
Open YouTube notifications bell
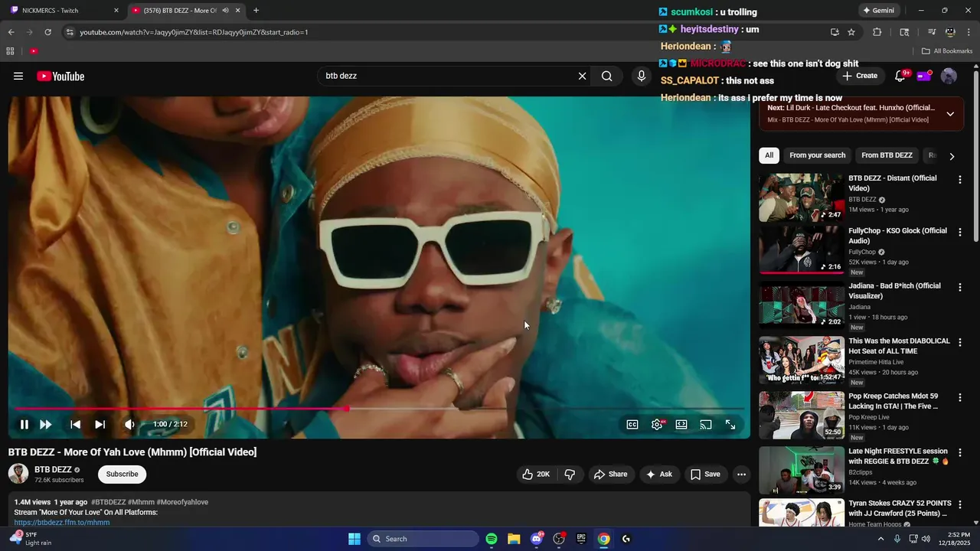coord(900,77)
